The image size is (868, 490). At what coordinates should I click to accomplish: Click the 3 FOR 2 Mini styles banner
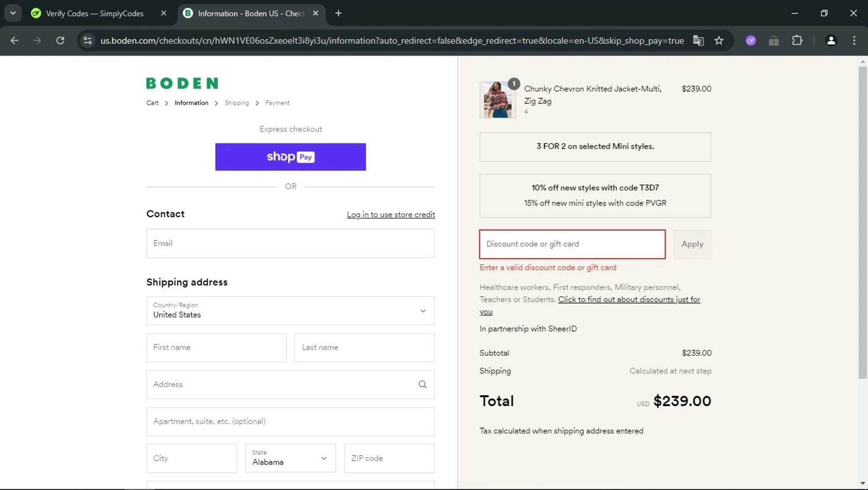(595, 146)
